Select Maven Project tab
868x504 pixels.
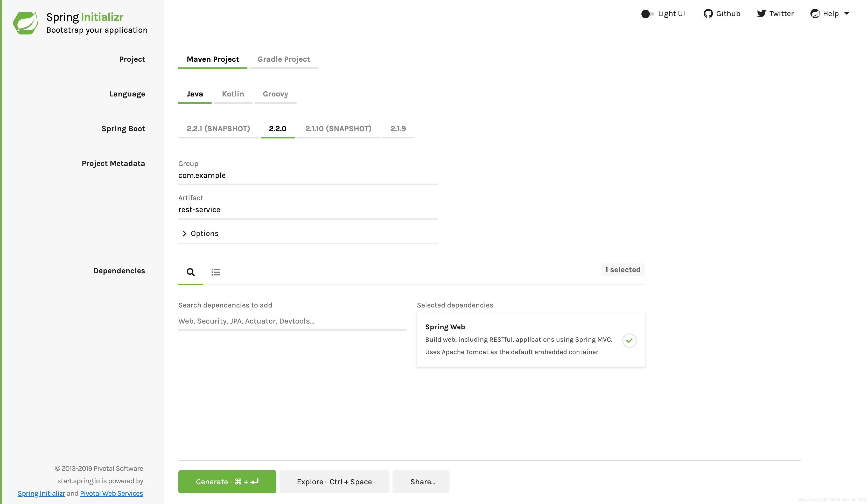coord(213,59)
